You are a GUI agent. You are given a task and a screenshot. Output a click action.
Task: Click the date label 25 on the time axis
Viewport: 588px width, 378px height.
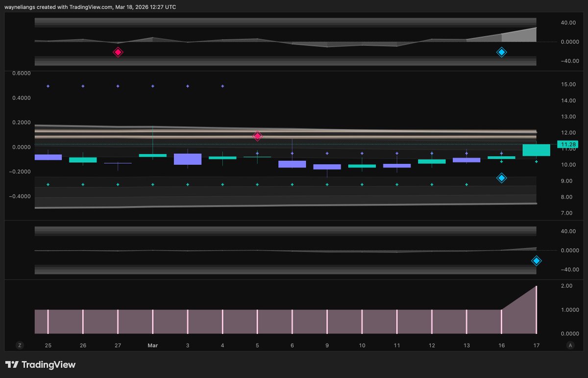click(48, 346)
